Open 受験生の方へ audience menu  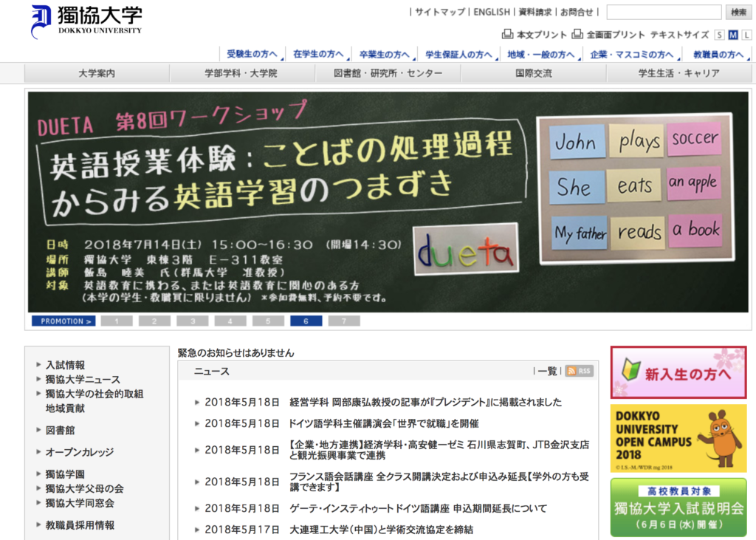coord(252,54)
